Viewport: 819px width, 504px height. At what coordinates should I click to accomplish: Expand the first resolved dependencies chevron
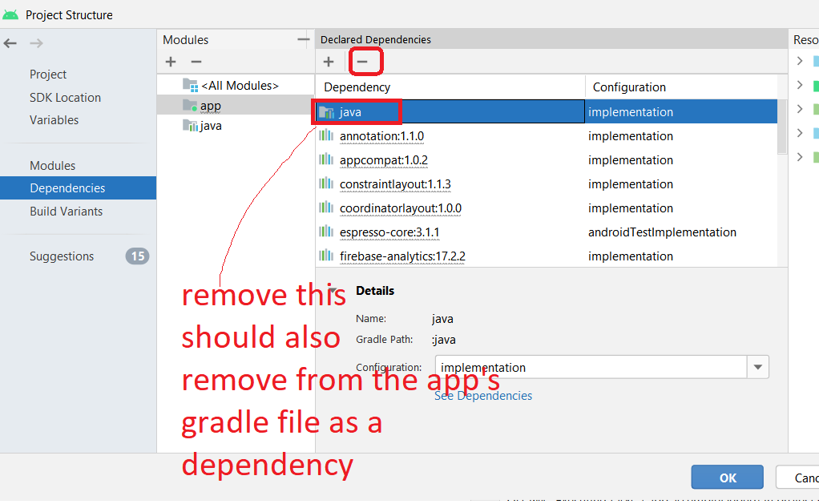(x=799, y=61)
